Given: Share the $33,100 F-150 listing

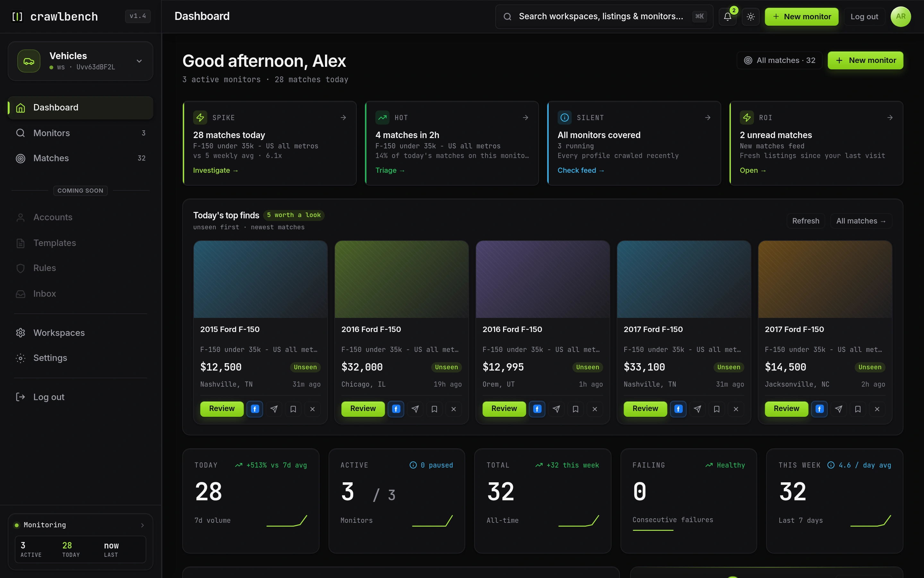Looking at the screenshot, I should point(697,409).
